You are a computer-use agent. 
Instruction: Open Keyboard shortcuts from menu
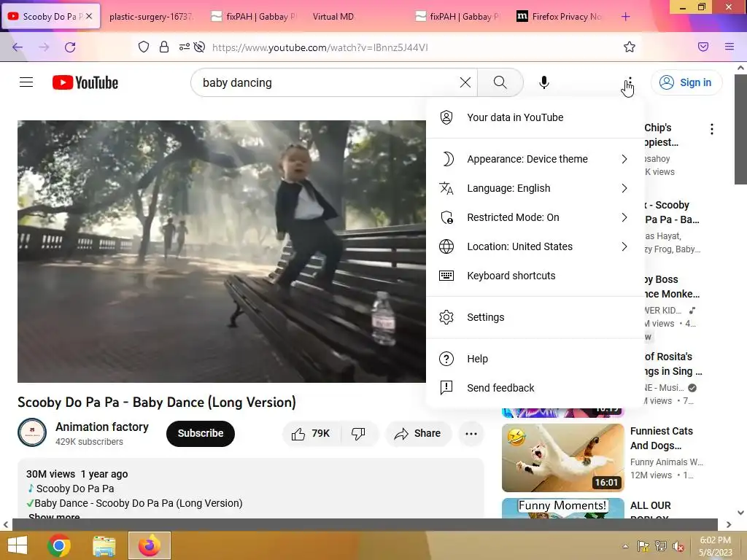tap(535, 275)
